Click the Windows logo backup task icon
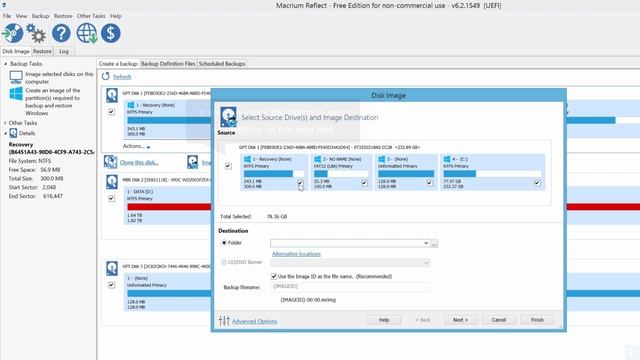This screenshot has height=360, width=640. pos(16,94)
